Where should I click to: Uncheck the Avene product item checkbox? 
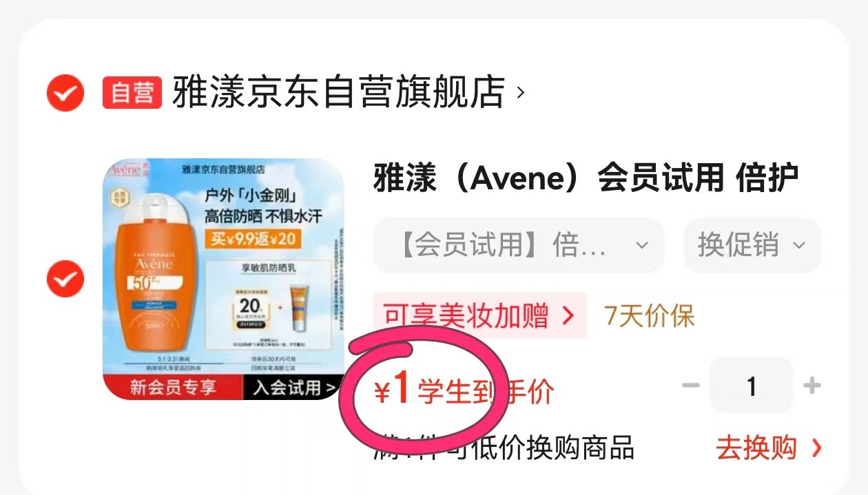[65, 279]
